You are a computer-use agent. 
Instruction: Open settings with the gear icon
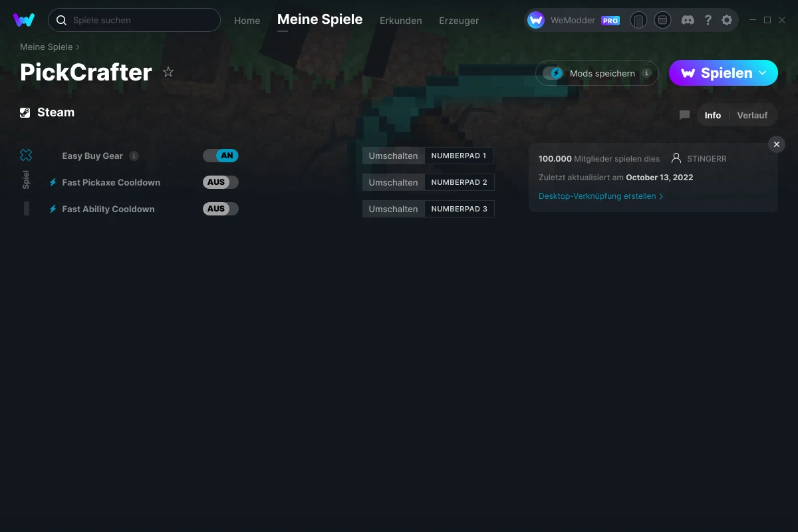click(727, 20)
